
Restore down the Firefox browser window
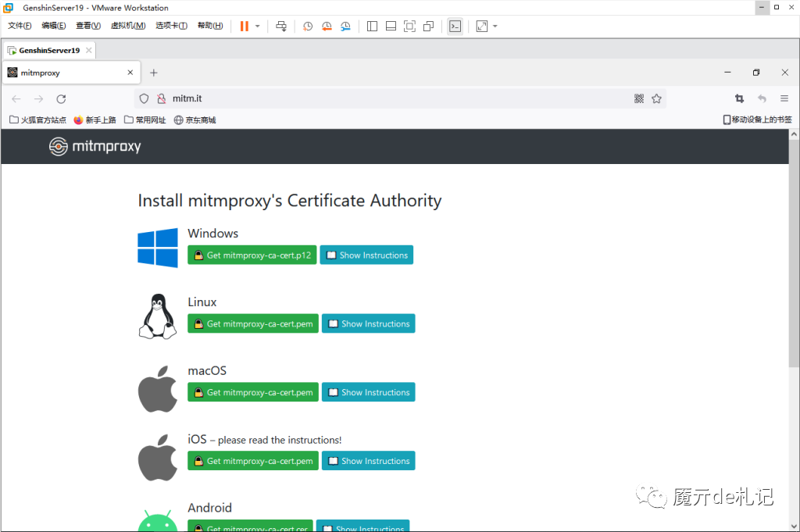(x=756, y=73)
